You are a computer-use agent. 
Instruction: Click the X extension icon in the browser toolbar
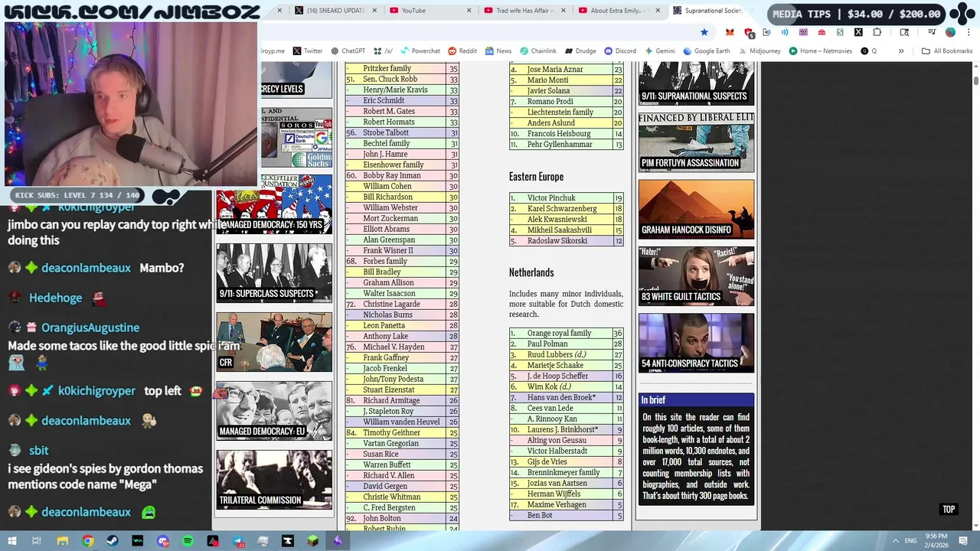858,32
